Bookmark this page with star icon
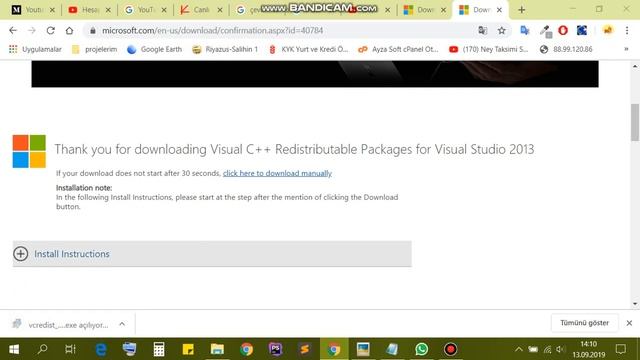The image size is (640, 360). click(x=502, y=31)
